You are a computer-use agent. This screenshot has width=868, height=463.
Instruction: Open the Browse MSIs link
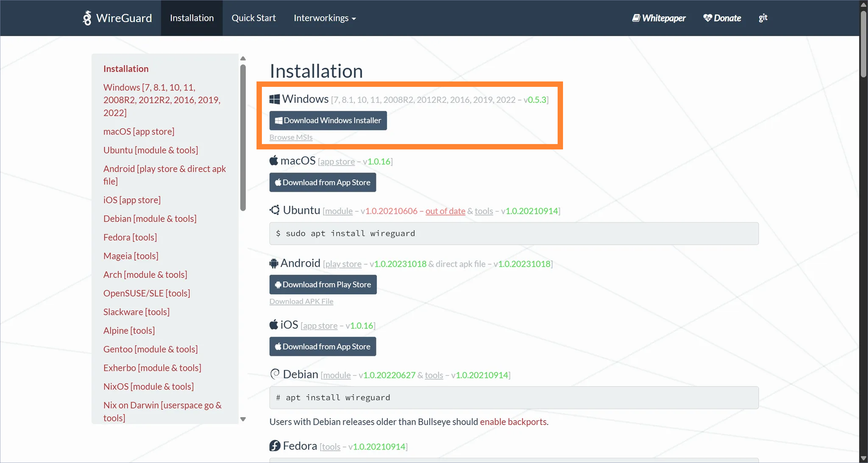(291, 137)
